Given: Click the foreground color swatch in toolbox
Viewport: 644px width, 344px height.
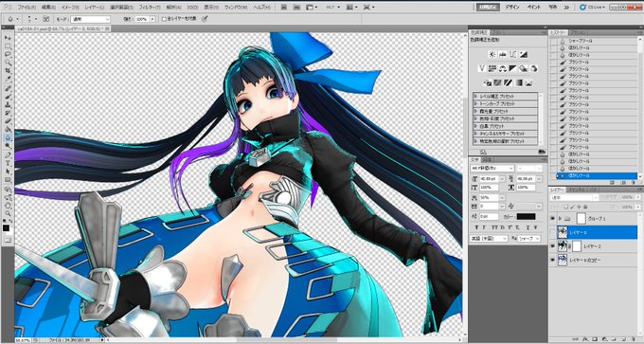Looking at the screenshot, I should click(6, 227).
